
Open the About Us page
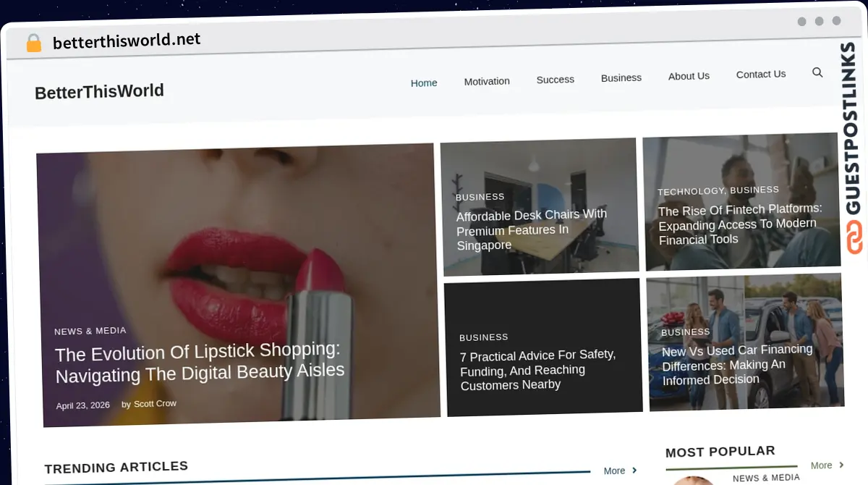(x=689, y=76)
